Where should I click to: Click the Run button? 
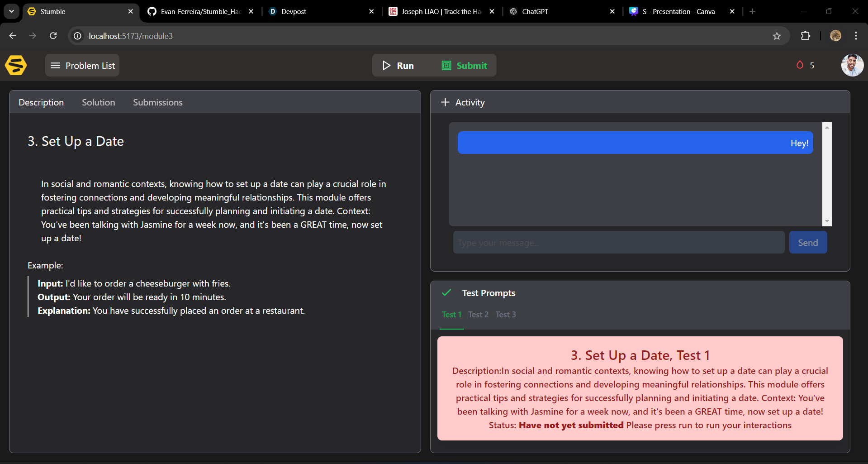coord(398,65)
